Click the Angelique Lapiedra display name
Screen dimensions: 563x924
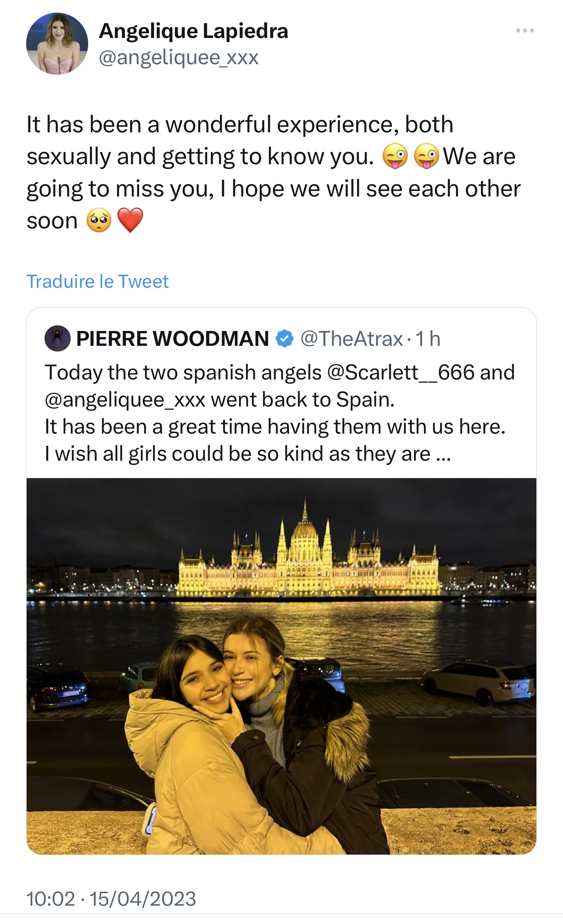[x=193, y=31]
